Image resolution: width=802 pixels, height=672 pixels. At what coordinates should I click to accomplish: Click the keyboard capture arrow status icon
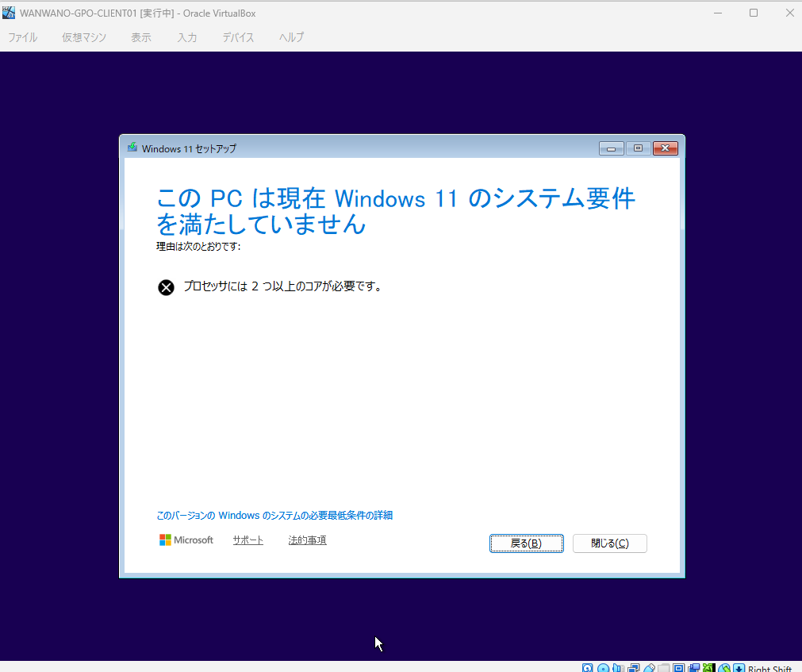(739, 668)
